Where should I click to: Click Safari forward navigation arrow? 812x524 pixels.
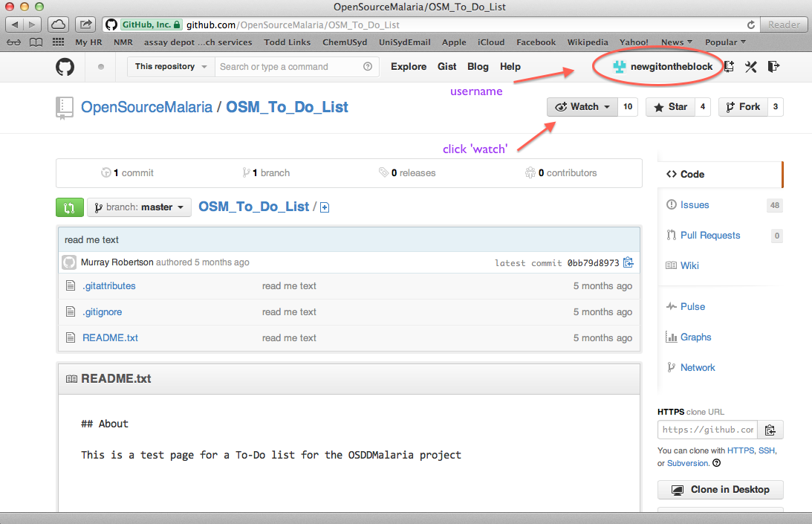[32, 25]
